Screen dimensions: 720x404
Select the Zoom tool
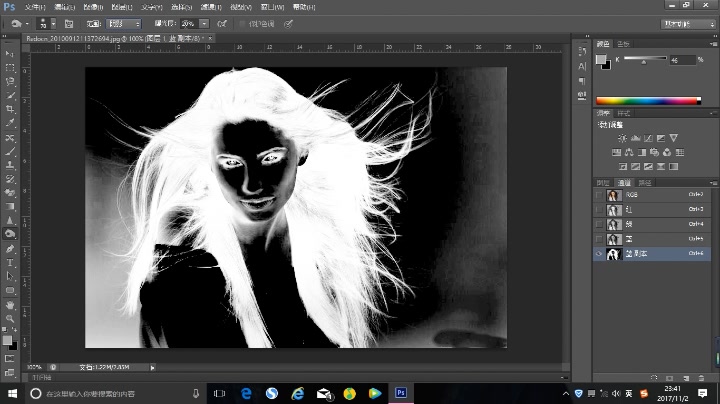coord(10,318)
